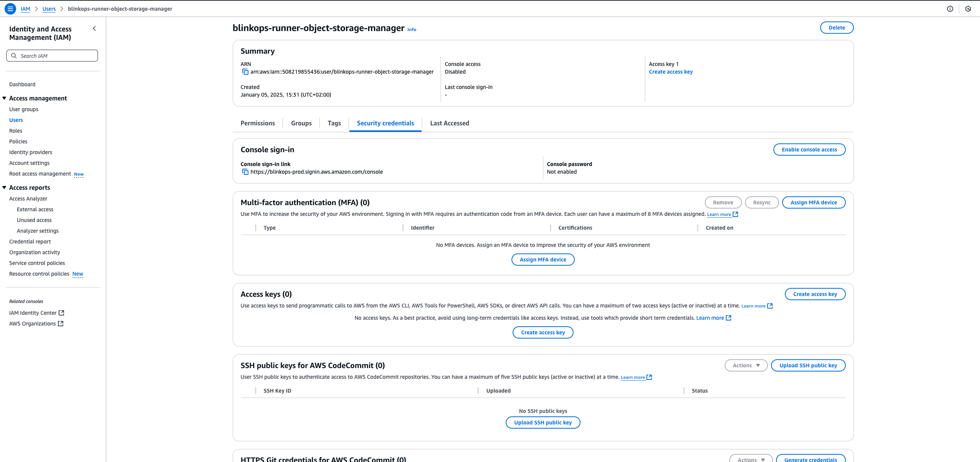
Task: Copy the console sign-in link icon
Action: pyautogui.click(x=245, y=172)
